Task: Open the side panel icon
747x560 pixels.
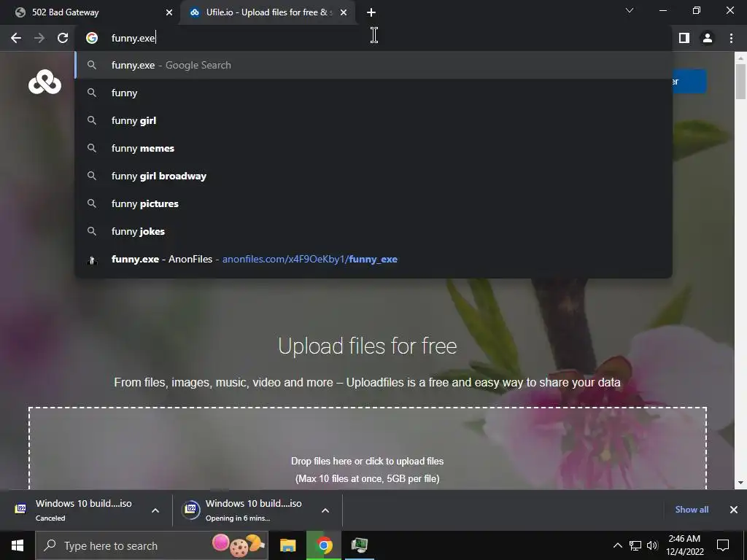Action: (684, 38)
